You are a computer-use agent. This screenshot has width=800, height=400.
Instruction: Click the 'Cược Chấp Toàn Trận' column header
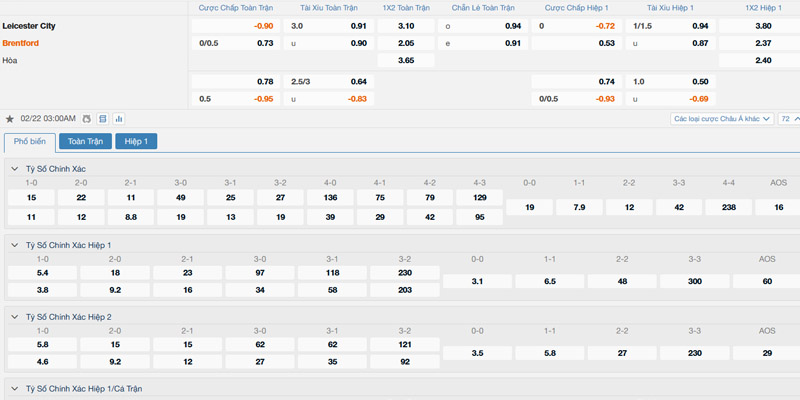tap(236, 8)
